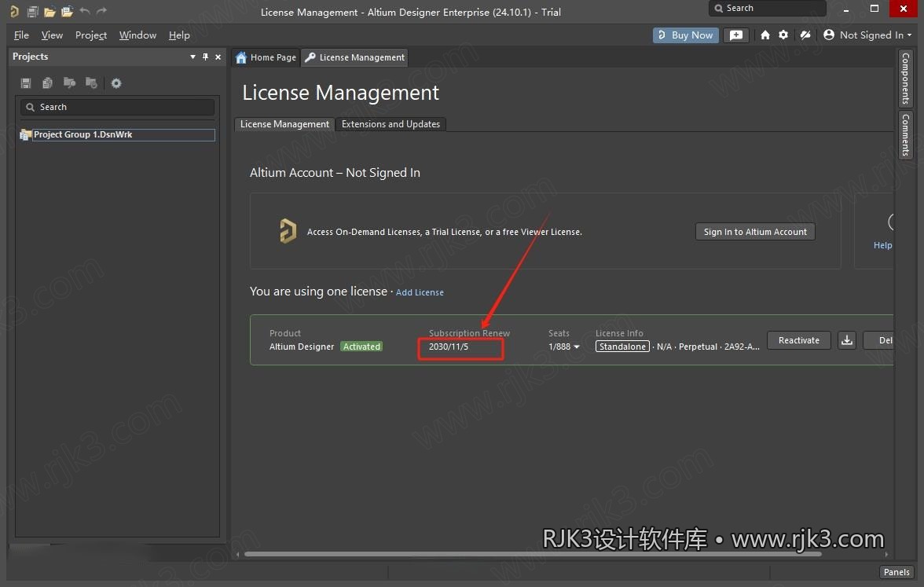Close the Projects panel
Screen dimensions: 924x587
click(218, 57)
